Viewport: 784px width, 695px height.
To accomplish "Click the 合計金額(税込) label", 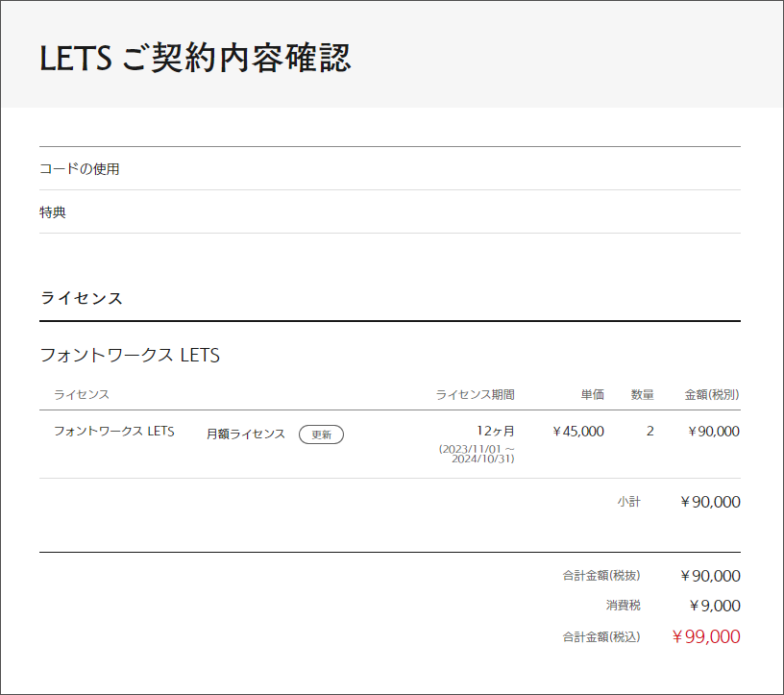I will [x=601, y=636].
